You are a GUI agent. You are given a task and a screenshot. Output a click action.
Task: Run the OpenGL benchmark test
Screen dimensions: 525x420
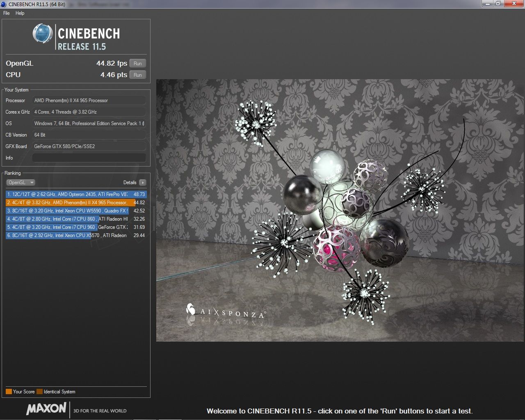(x=138, y=64)
